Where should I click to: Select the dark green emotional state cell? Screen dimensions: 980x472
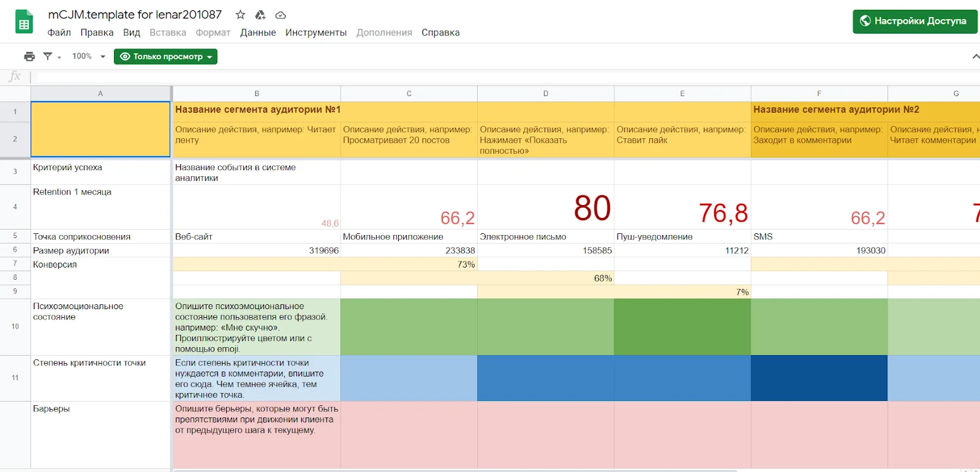click(x=682, y=326)
